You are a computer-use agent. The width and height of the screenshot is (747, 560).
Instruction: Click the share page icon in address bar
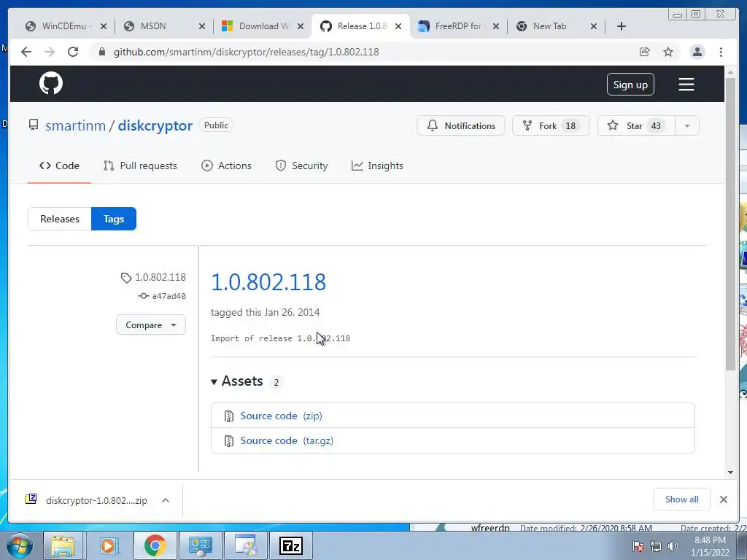pos(645,52)
